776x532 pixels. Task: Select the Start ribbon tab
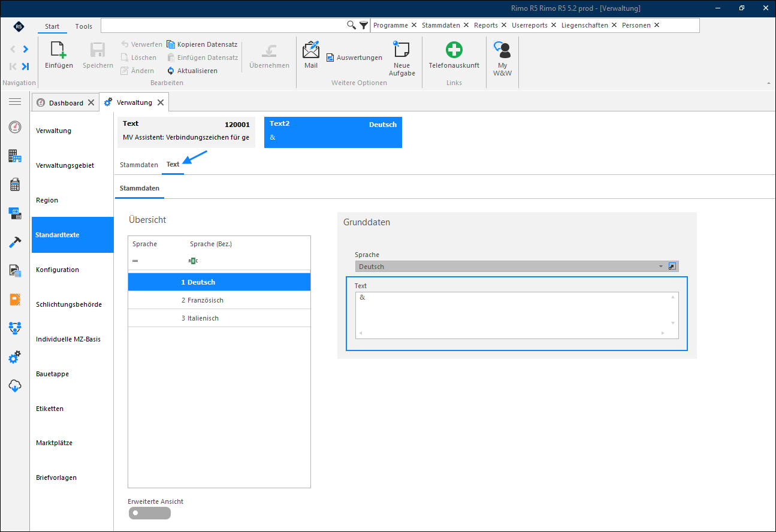(52, 26)
